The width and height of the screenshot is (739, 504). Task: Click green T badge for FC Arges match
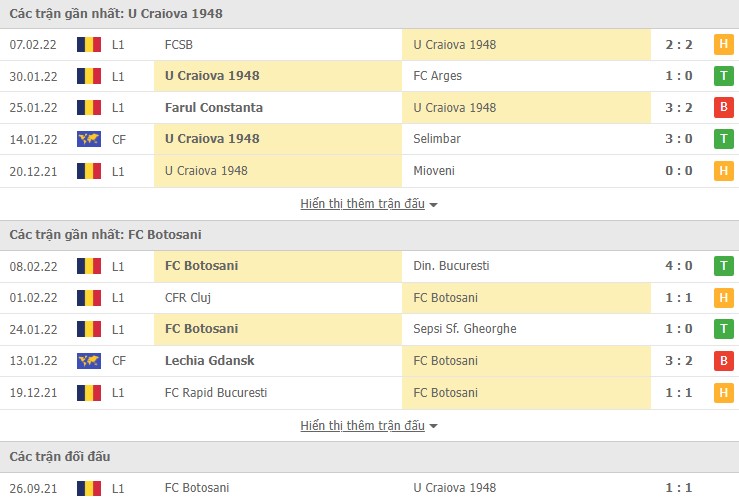click(723, 76)
